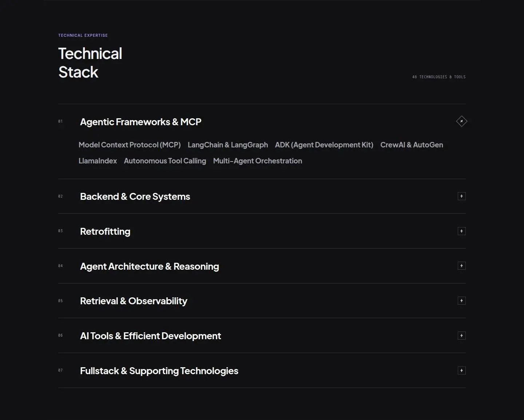Click the 07 section number

coord(60,370)
